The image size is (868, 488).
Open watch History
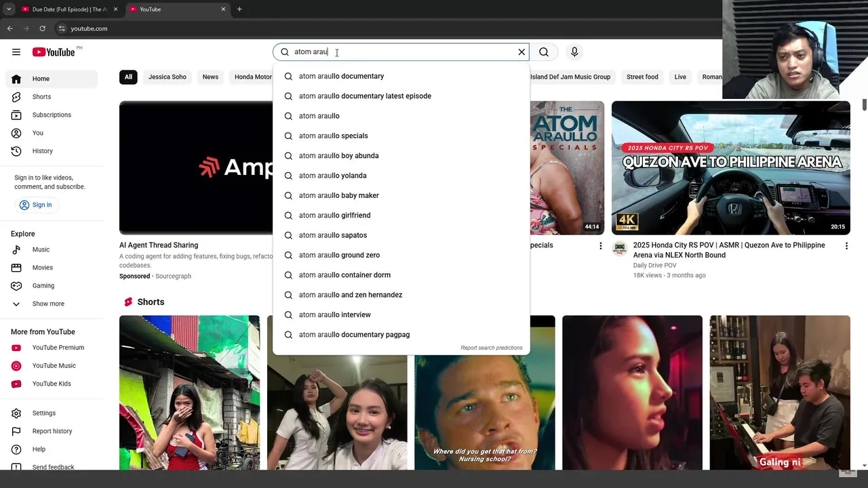(52, 151)
